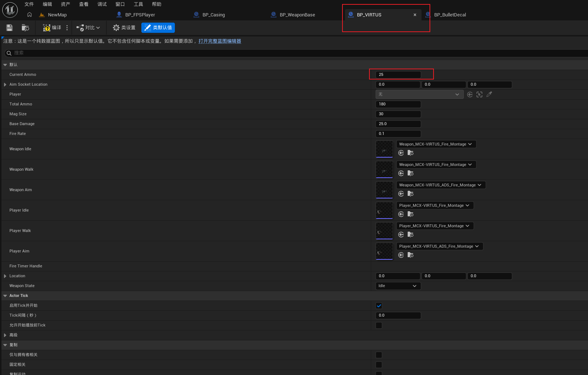Use selected asset arrow for Player Walk
Viewport: 588px width, 375px height.
coord(401,235)
